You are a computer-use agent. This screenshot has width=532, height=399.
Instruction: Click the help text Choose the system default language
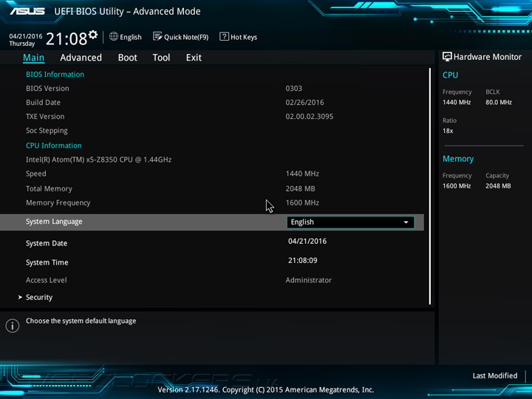click(x=81, y=321)
